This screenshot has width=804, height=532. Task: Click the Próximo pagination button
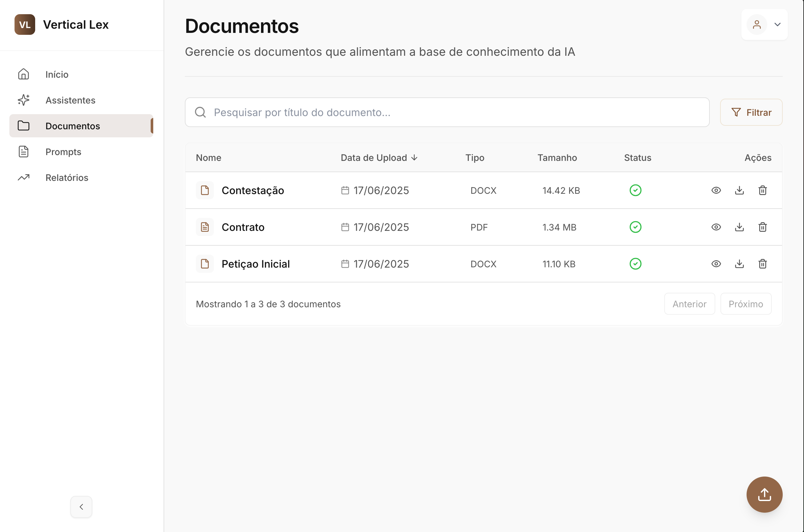tap(746, 304)
